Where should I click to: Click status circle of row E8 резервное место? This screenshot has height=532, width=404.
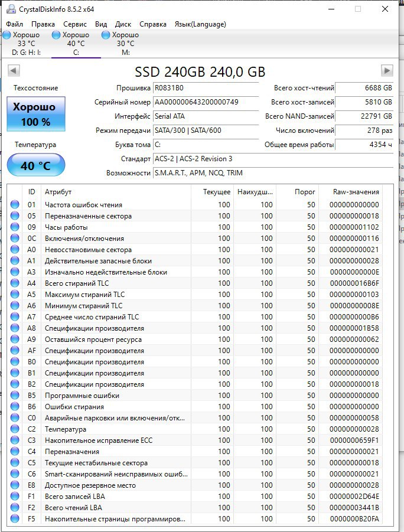pyautogui.click(x=15, y=485)
